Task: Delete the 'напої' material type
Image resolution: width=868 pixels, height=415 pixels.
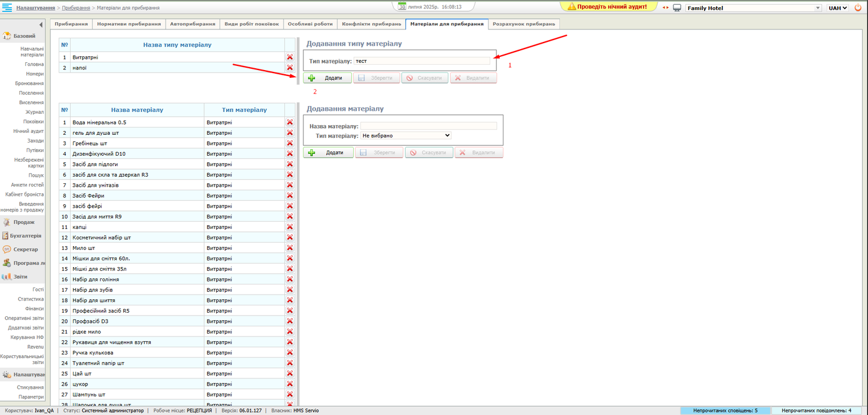Action: pos(290,68)
